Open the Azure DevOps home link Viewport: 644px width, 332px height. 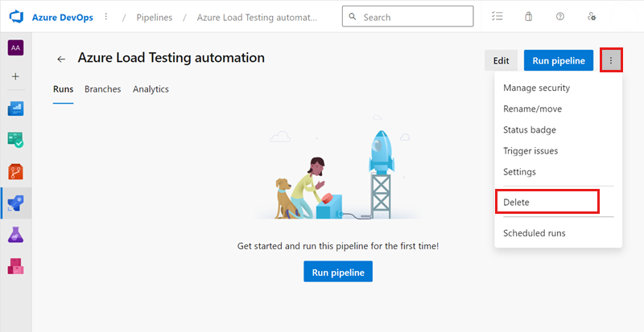coord(63,18)
